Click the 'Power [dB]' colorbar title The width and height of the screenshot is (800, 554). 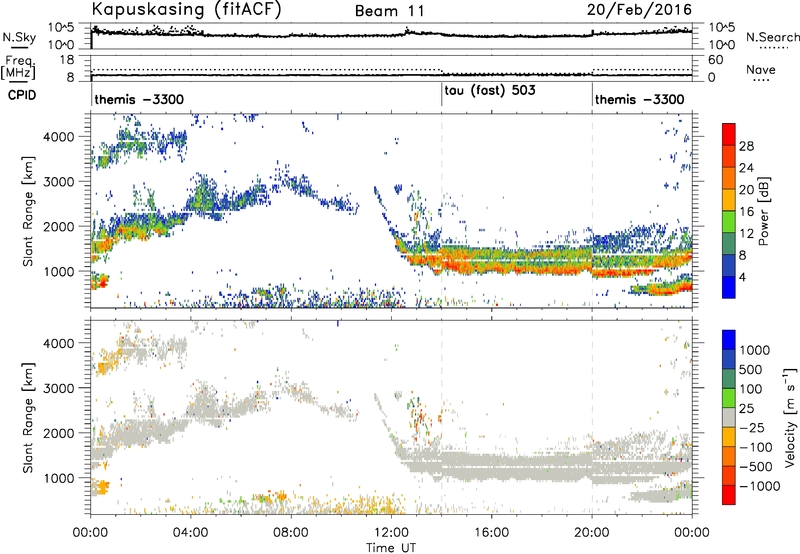click(763, 211)
